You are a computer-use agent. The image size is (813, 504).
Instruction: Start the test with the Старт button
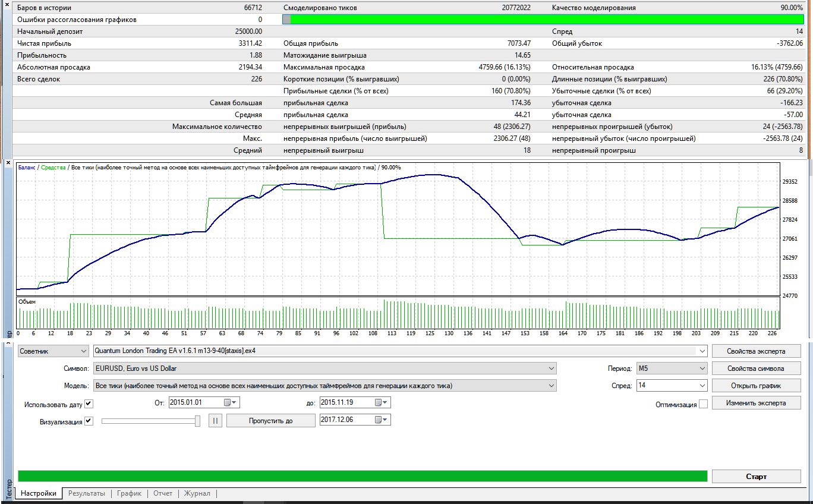(756, 477)
